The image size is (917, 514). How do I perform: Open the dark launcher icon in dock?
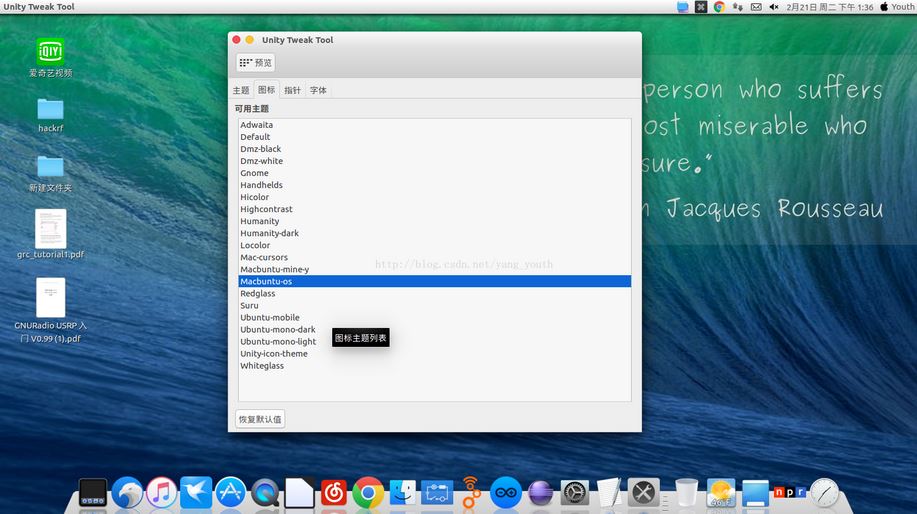pyautogui.click(x=93, y=493)
